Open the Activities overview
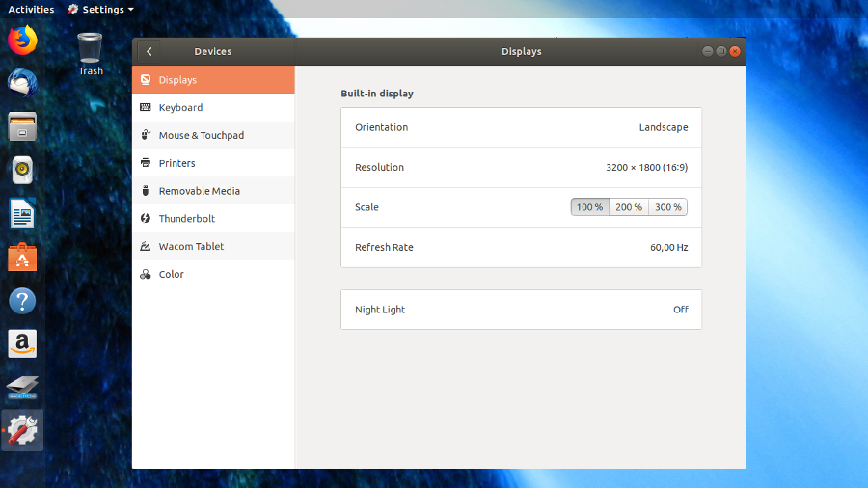The height and width of the screenshot is (488, 868). pos(31,9)
